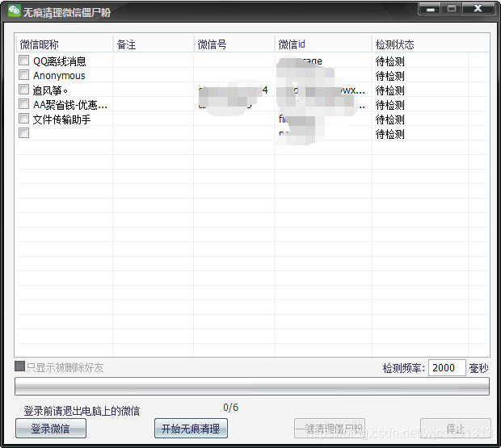Click 待检测 status in 文件传输助手 row
Viewport: 501px width, 448px height.
[389, 119]
